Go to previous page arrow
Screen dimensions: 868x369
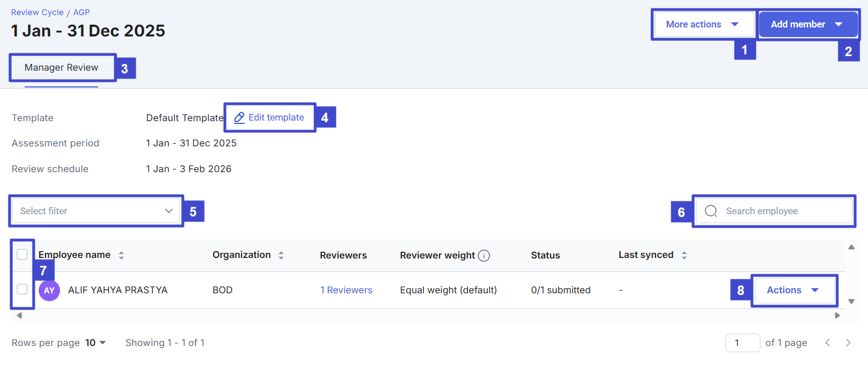click(828, 343)
